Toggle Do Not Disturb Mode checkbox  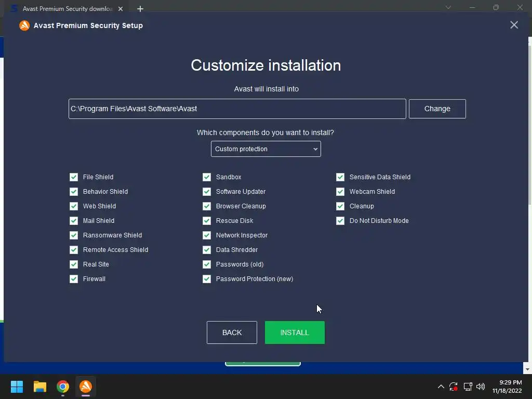pos(340,221)
